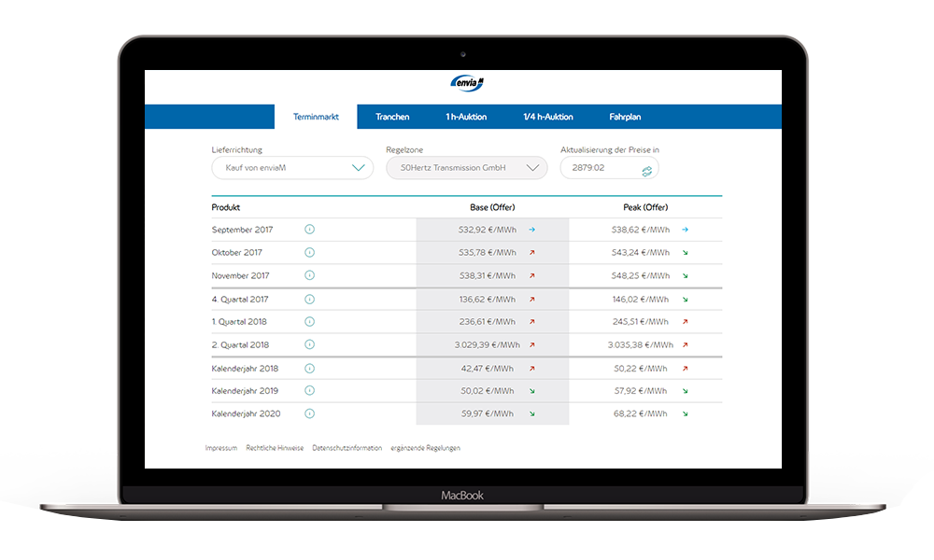Open info icon for September 2017

(x=310, y=229)
